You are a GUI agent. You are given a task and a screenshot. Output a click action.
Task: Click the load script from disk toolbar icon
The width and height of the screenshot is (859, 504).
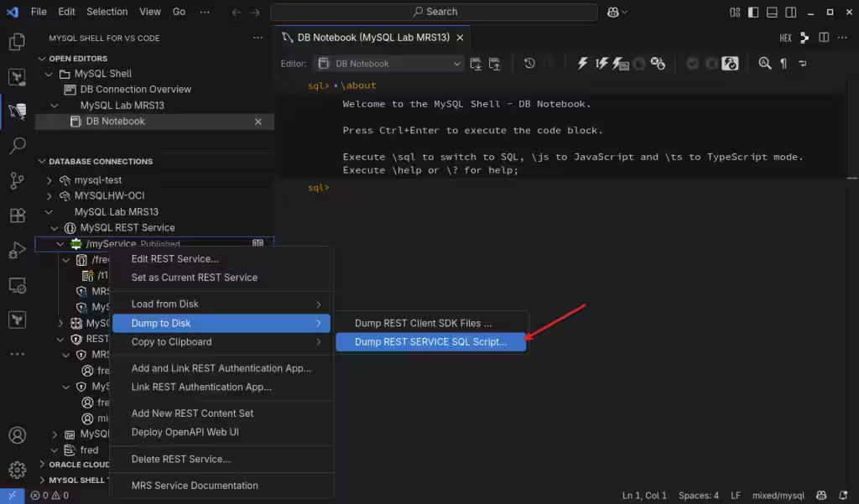coord(476,64)
